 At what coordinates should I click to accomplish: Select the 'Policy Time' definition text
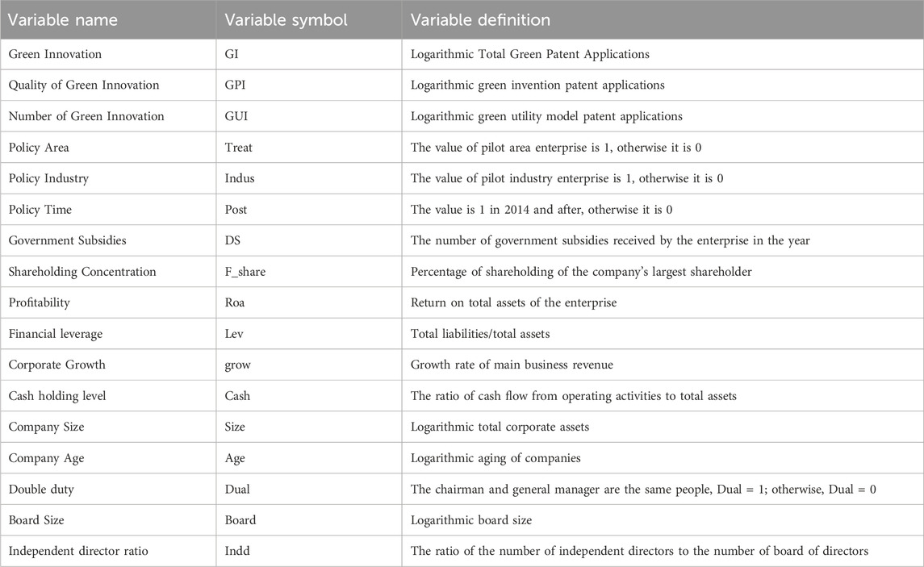[x=541, y=210]
